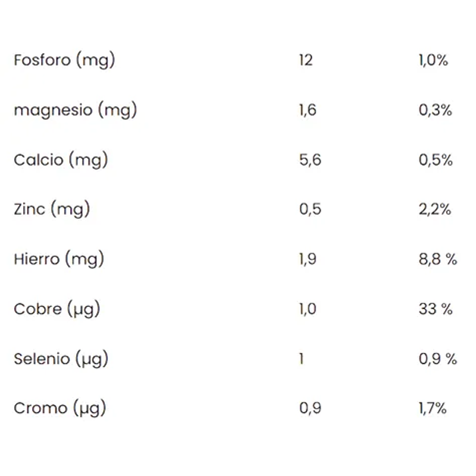The image size is (476, 476).
Task: Select magnesio amount value 1,6
Action: click(308, 111)
